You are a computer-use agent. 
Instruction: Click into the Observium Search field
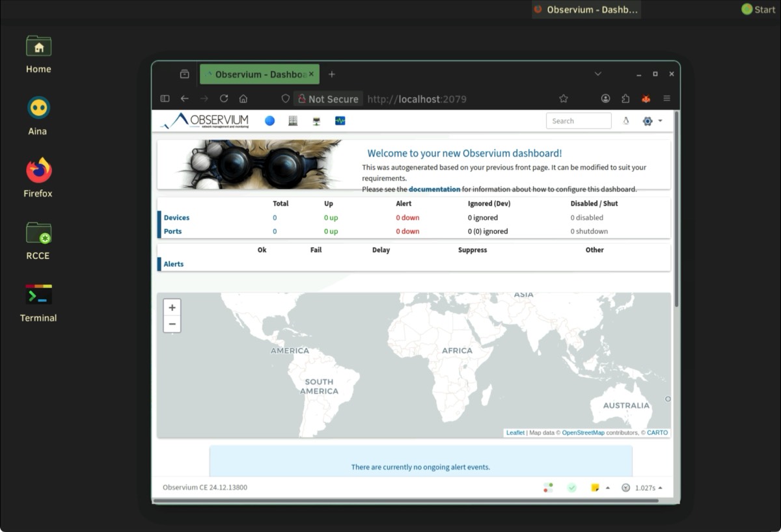pos(578,121)
